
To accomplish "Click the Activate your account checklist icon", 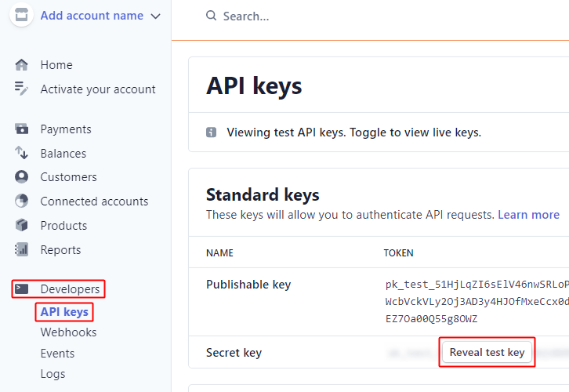I will coord(21,89).
